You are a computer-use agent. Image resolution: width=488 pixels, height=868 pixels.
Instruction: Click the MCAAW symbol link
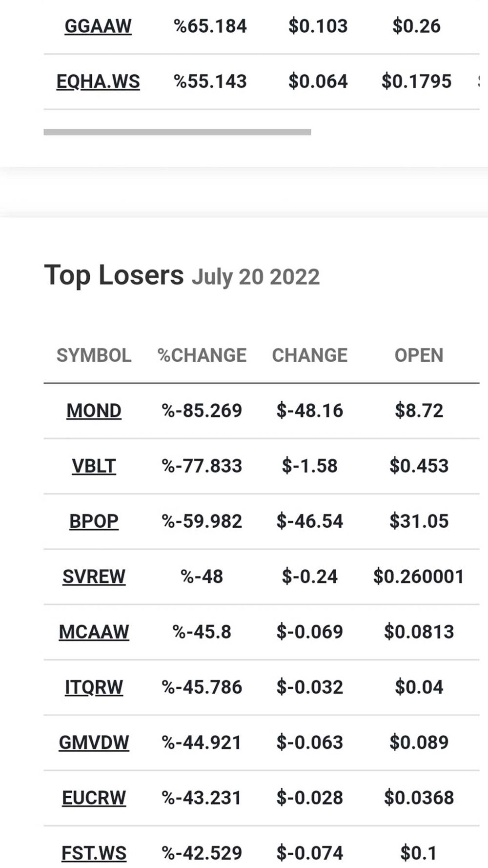(x=94, y=632)
